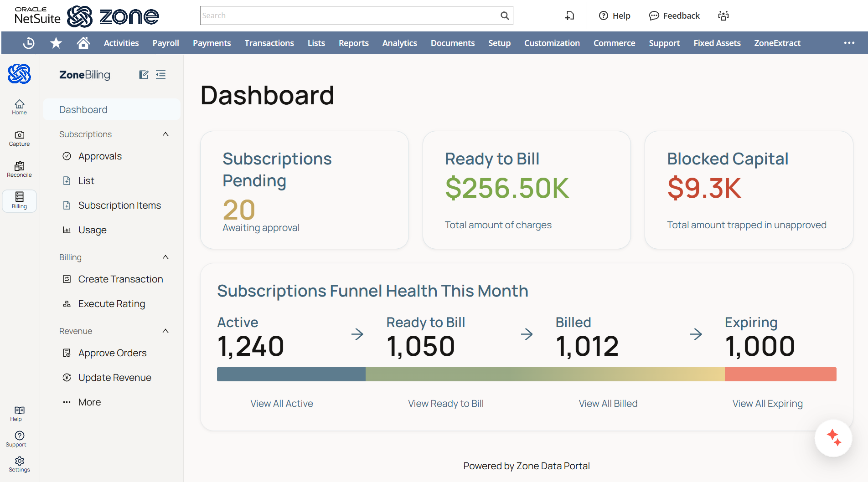Viewport: 868px width, 482px height.
Task: Open the Activities menu
Action: click(121, 43)
